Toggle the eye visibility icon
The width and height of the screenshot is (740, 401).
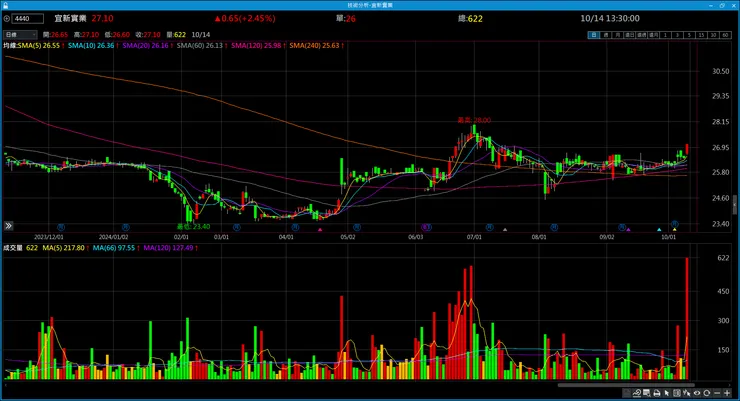[697, 393]
